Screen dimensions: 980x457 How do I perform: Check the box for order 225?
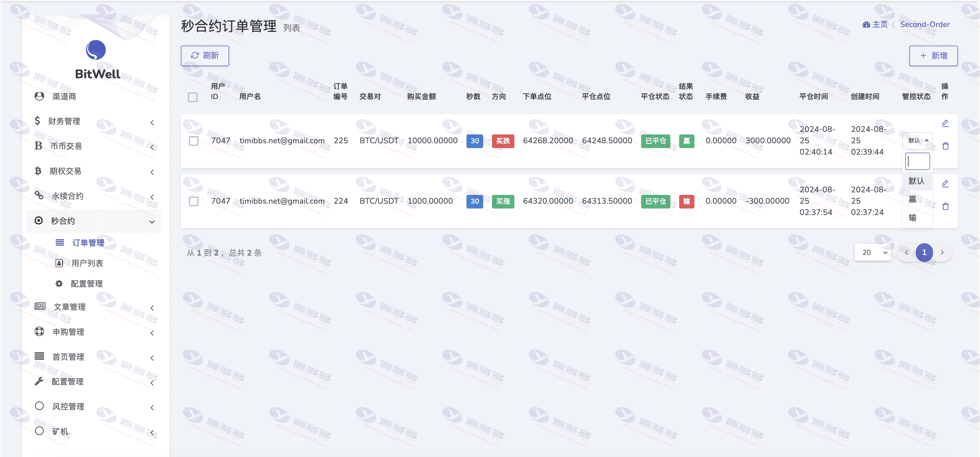194,141
